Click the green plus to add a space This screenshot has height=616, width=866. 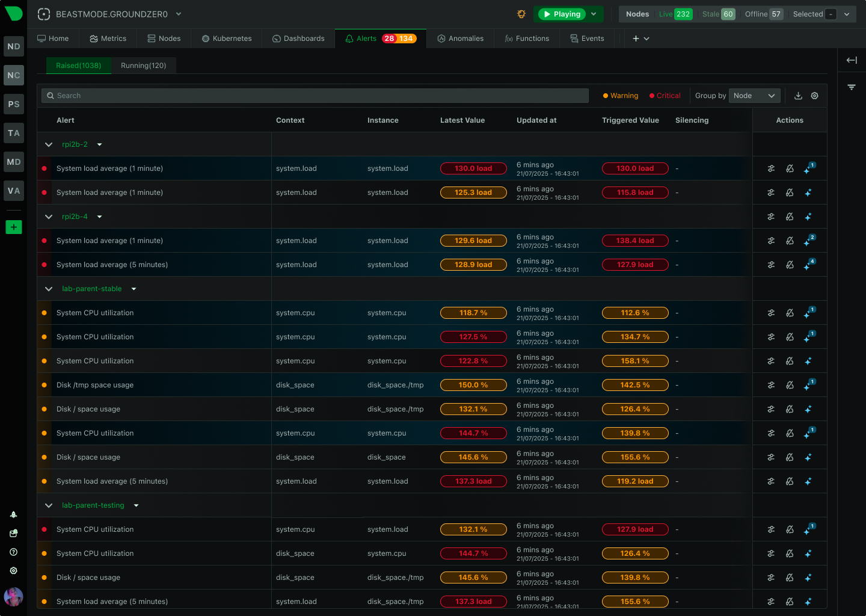click(x=13, y=227)
